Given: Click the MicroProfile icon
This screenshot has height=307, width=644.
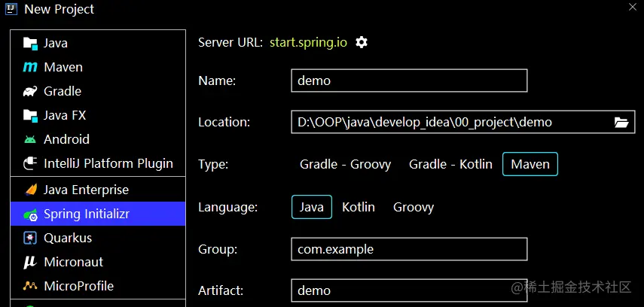Looking at the screenshot, I should [x=30, y=286].
